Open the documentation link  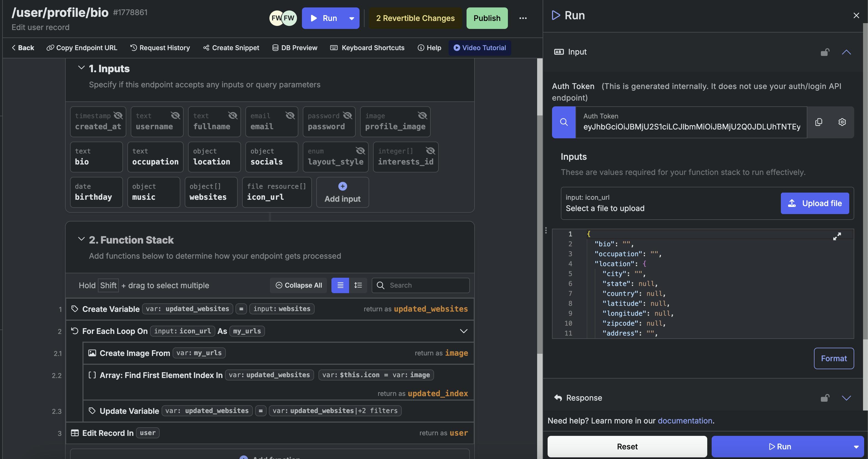point(685,421)
